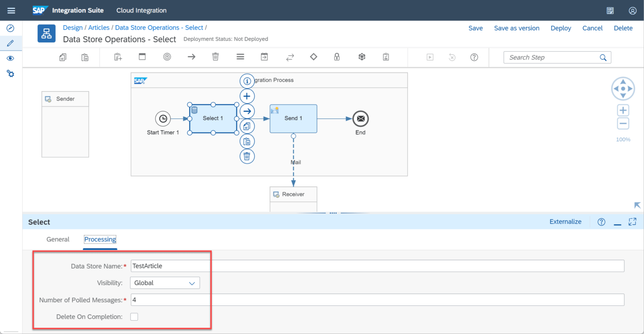
Task: Select the Receiver participant
Action: tap(293, 199)
